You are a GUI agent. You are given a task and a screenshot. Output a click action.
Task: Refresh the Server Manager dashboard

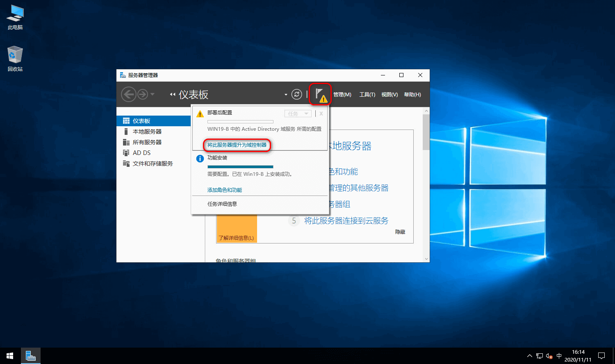pos(296,95)
